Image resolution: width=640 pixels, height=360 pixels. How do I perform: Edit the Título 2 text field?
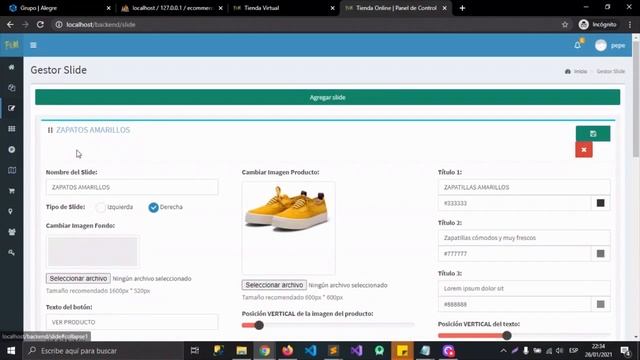click(524, 238)
